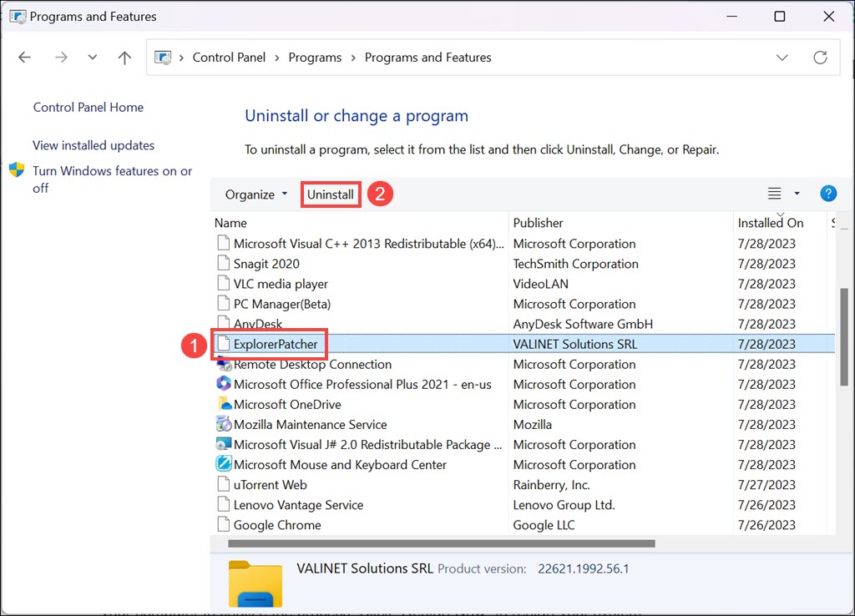Click the Microsoft Office Professional Plus icon
The image size is (855, 616).
pos(223,385)
